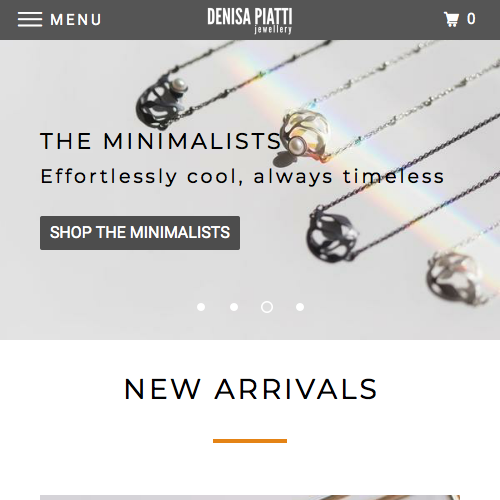Click the cart item count 0
This screenshot has width=500, height=500.
coord(471,19)
